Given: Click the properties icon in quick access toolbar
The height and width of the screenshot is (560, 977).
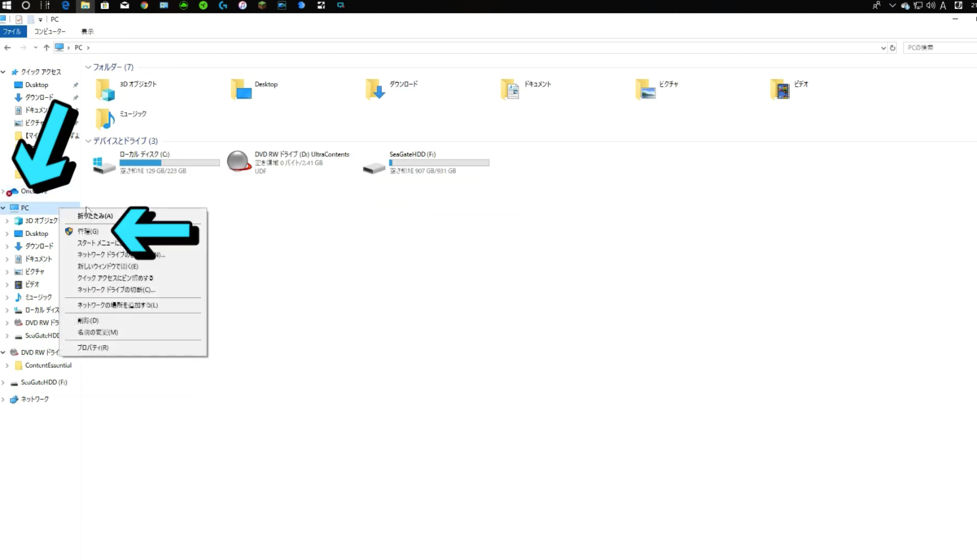Looking at the screenshot, I should pyautogui.click(x=18, y=19).
